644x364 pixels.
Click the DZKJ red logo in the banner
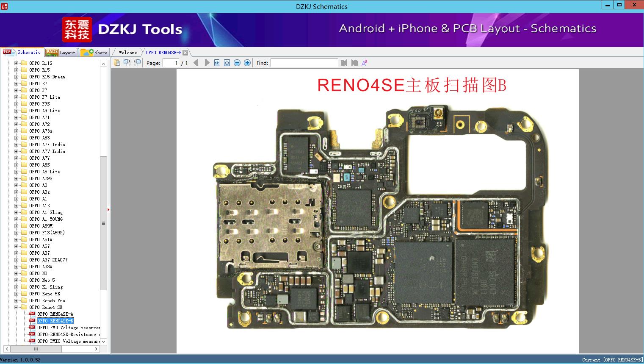point(77,29)
